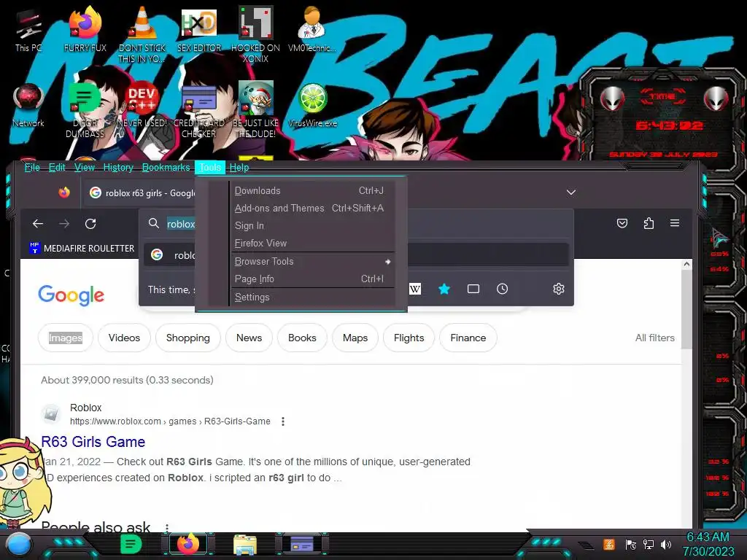This screenshot has height=560, width=747.
Task: Open the volume speaker tray icon
Action: pos(666,544)
